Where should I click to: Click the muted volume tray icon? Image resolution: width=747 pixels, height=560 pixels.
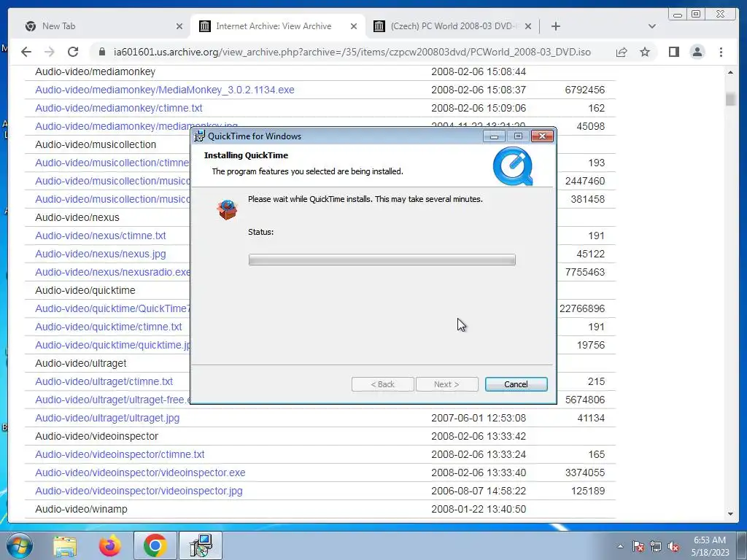673,547
